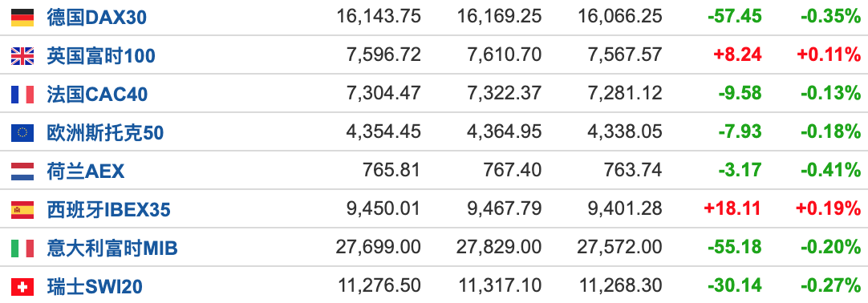This screenshot has width=868, height=303.
Task: Click the German flag icon
Action: coord(22,18)
